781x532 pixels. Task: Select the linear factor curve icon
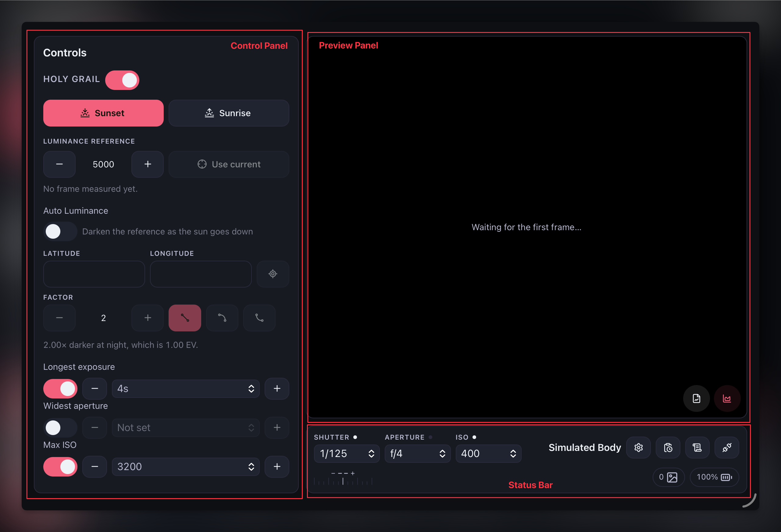pyautogui.click(x=185, y=318)
